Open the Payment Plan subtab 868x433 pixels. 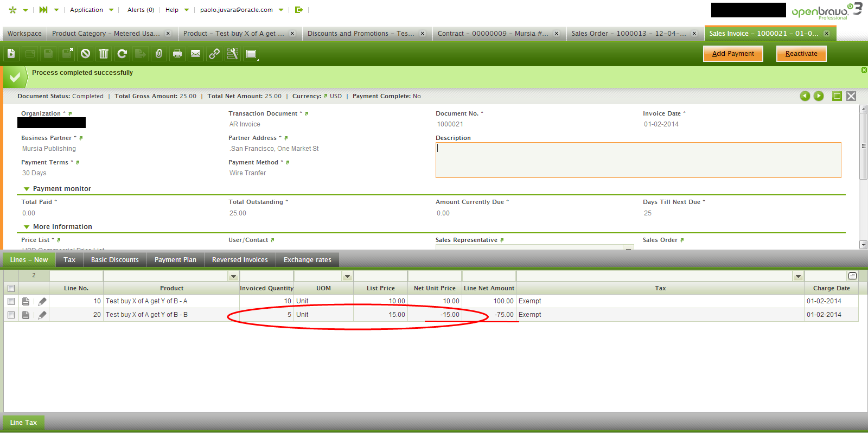175,260
